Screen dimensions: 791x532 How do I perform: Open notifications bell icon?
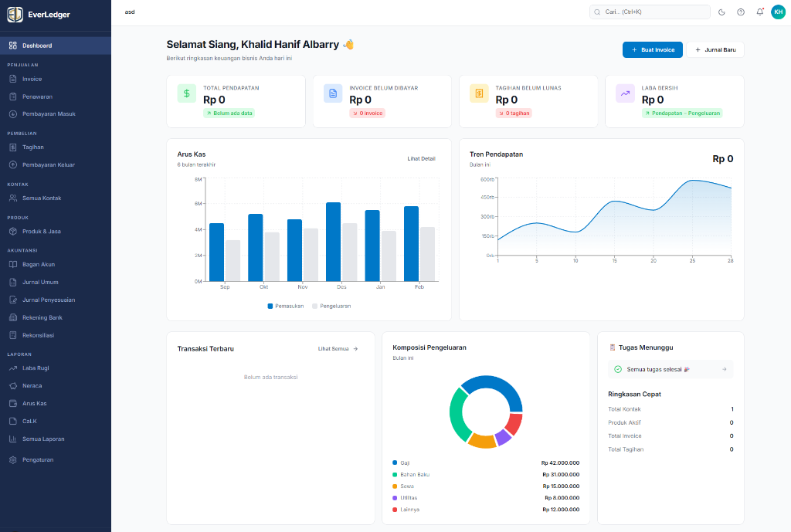click(760, 12)
